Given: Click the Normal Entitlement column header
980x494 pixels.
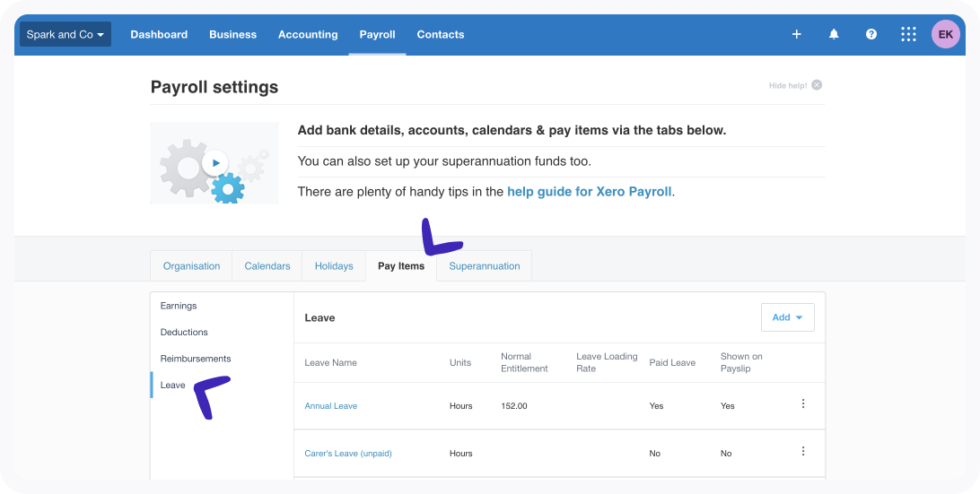Looking at the screenshot, I should point(524,362).
